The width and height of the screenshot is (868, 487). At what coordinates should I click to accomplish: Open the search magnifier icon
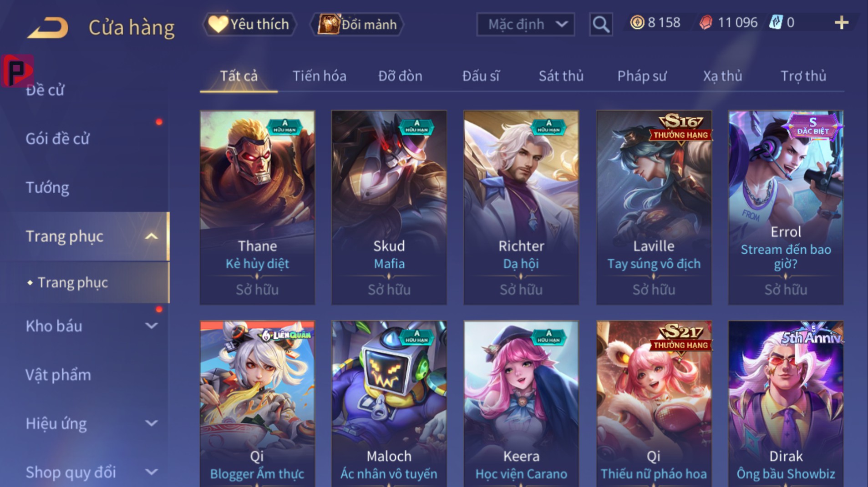600,24
